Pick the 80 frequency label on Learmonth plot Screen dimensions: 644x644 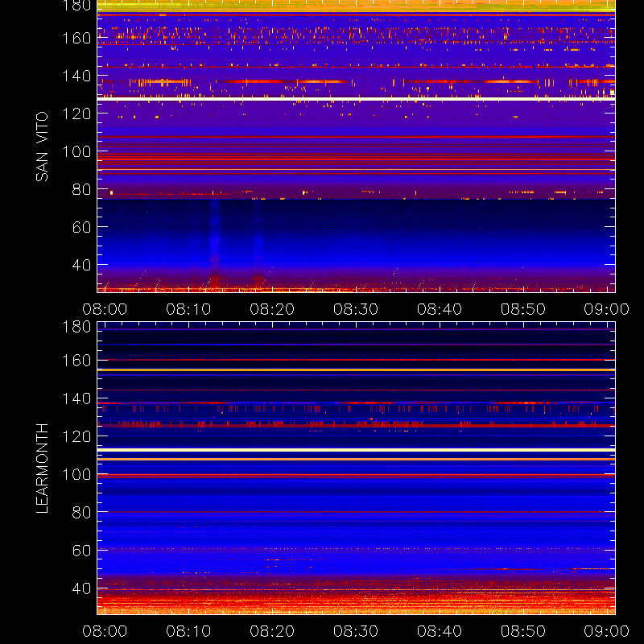point(82,512)
